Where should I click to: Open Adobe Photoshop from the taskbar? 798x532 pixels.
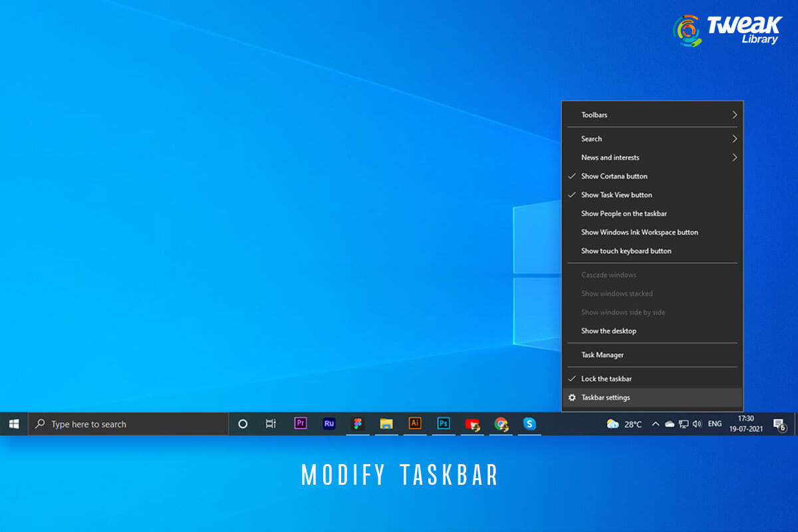click(x=443, y=424)
